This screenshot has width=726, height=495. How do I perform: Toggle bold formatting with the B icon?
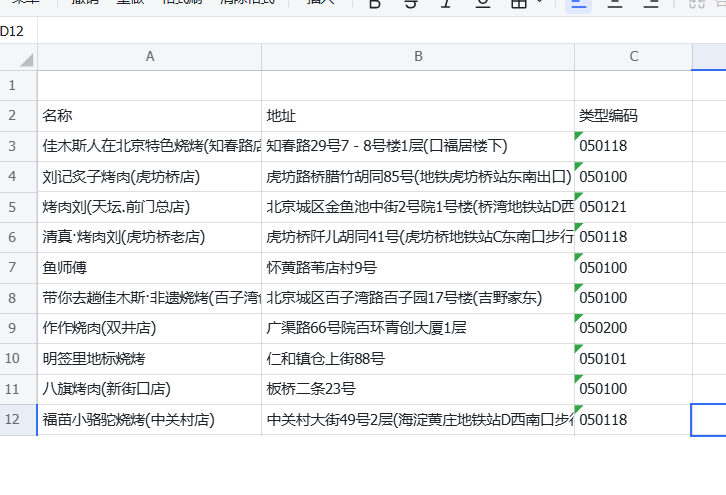375,4
